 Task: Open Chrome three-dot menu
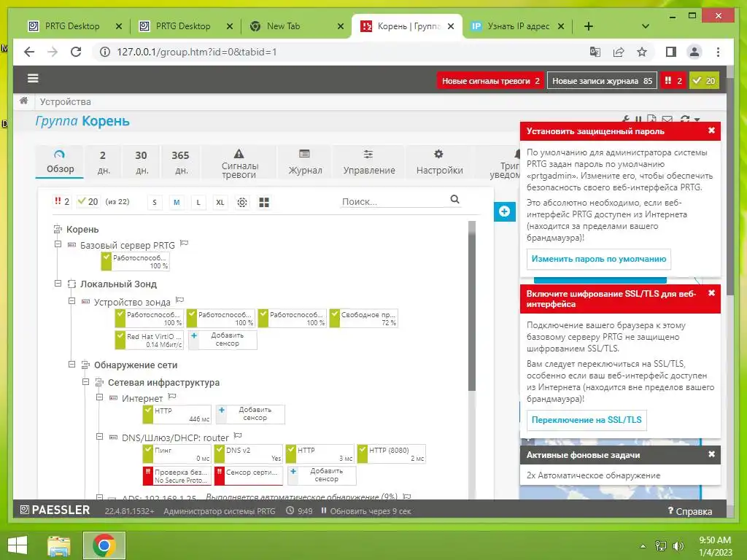[718, 52]
